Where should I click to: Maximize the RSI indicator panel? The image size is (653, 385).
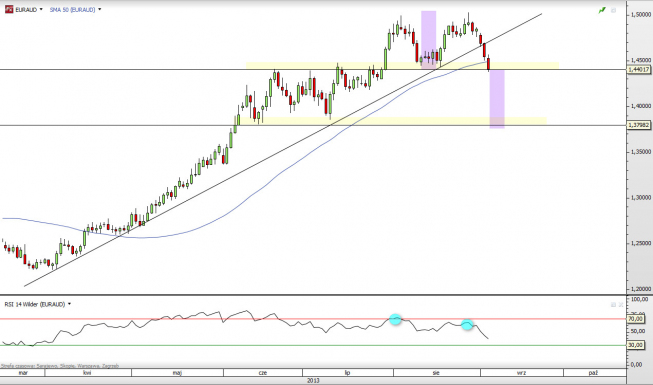(x=613, y=305)
